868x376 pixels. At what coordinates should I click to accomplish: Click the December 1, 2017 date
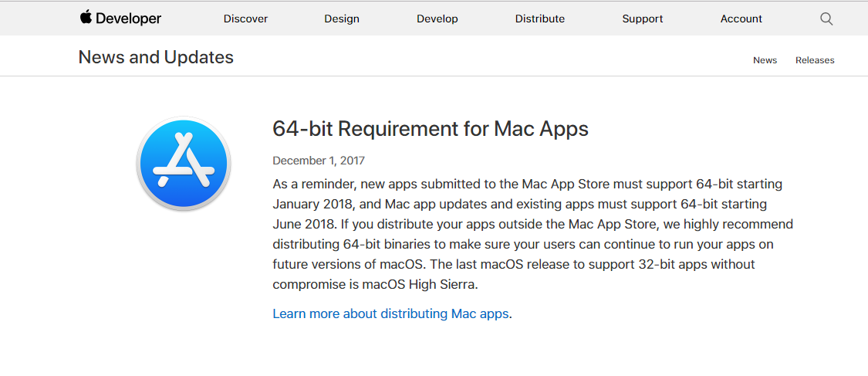click(319, 161)
